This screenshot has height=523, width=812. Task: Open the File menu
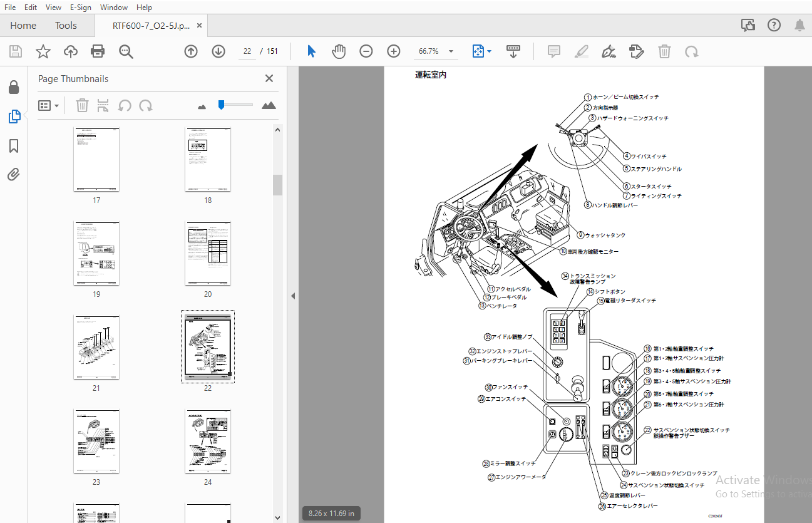10,7
